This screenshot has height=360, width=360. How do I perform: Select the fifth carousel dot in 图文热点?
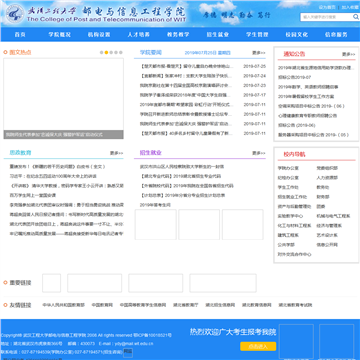click(121, 52)
